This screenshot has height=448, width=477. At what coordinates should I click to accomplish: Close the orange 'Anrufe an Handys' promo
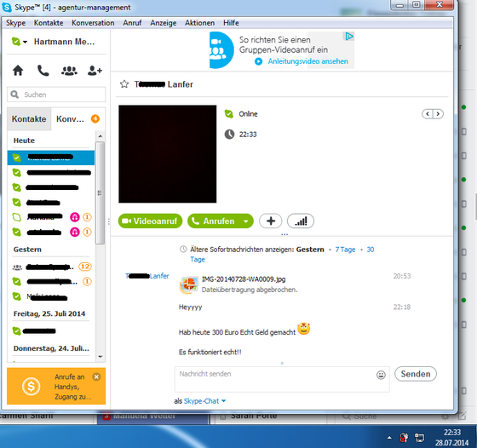(x=96, y=376)
